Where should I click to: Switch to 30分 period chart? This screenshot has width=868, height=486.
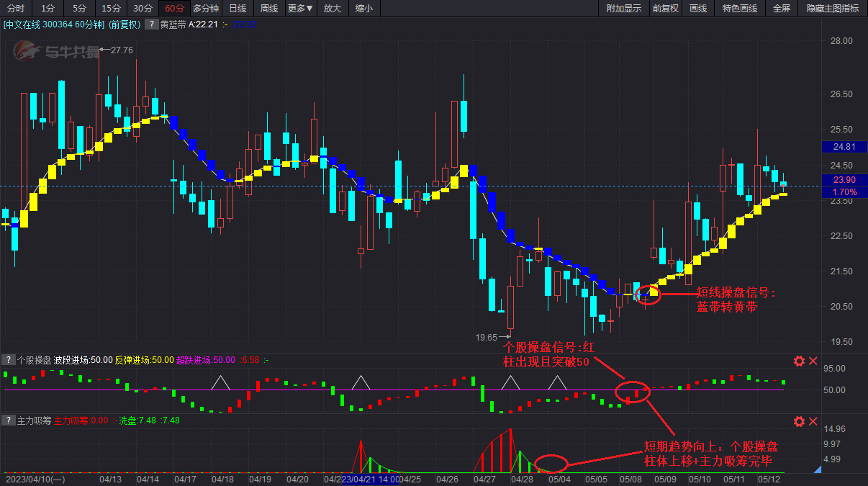[x=143, y=9]
